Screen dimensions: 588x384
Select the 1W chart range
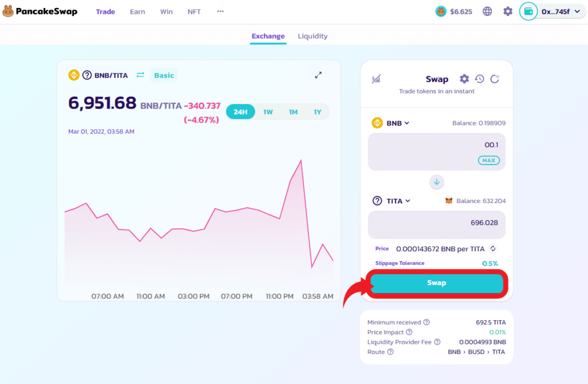(268, 112)
